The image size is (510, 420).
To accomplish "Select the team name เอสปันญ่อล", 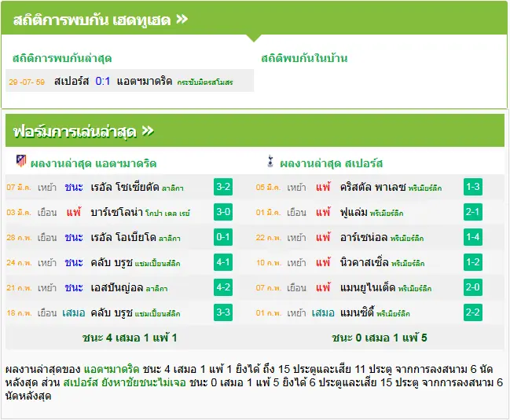I will 117,288.
